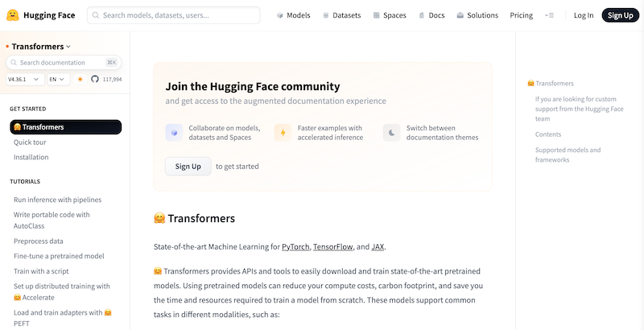The height and width of the screenshot is (330, 644).
Task: Toggle the sun theme switcher icon
Action: pyautogui.click(x=80, y=79)
